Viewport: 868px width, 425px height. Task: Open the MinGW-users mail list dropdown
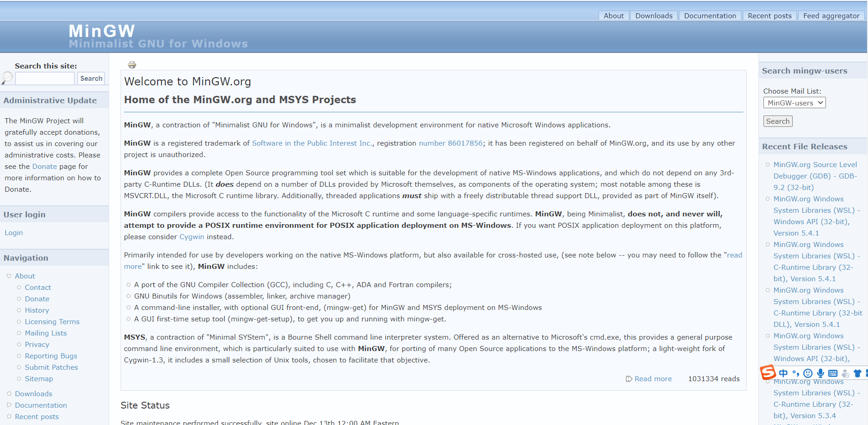pos(794,102)
